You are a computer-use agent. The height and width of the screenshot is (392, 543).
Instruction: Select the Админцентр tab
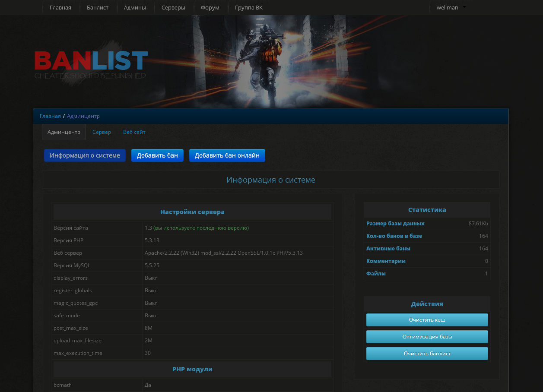point(64,132)
